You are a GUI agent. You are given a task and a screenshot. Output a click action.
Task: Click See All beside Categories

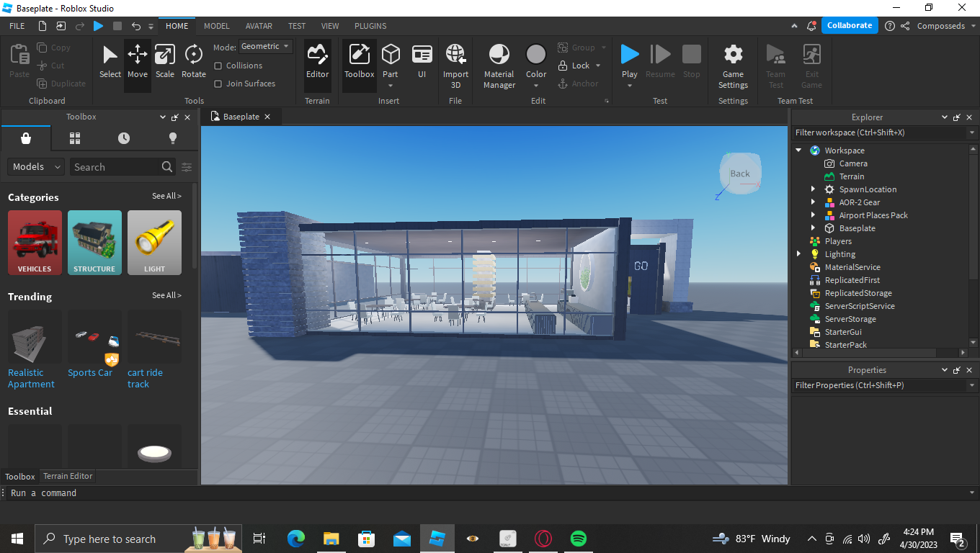[x=166, y=196]
